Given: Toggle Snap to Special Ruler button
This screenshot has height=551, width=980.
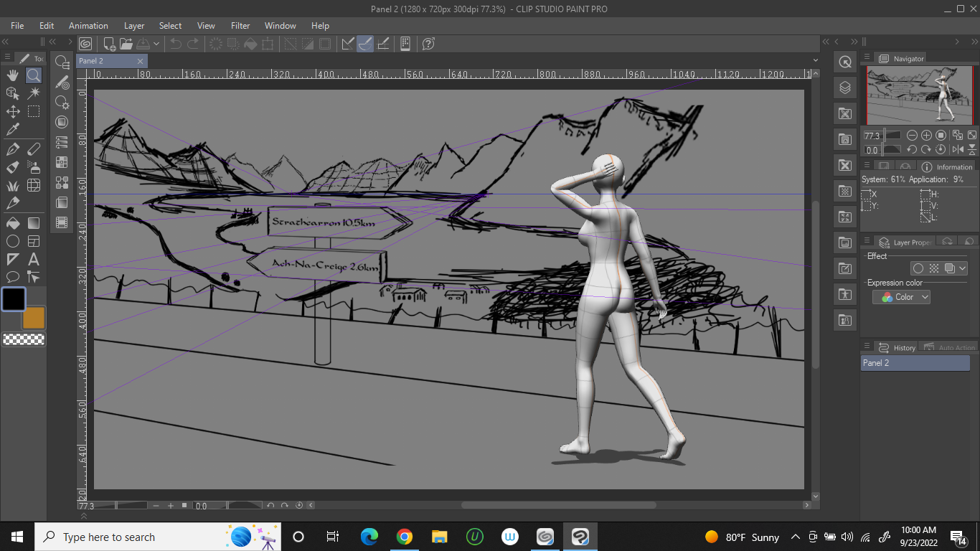Looking at the screenshot, I should click(365, 44).
